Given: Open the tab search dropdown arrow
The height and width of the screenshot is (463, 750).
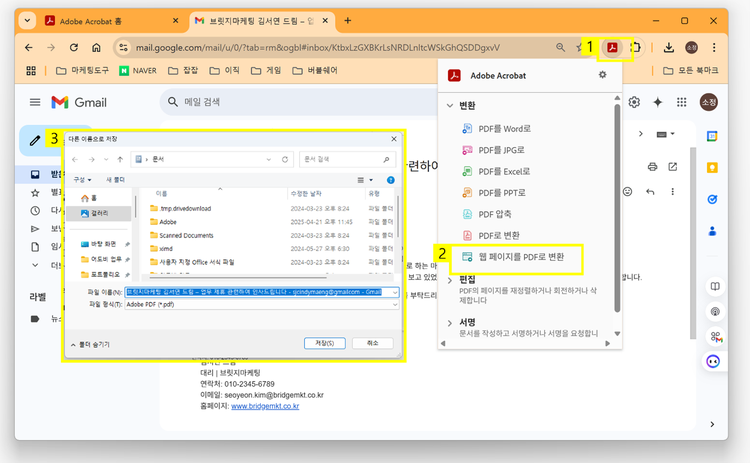Looking at the screenshot, I should 27,21.
